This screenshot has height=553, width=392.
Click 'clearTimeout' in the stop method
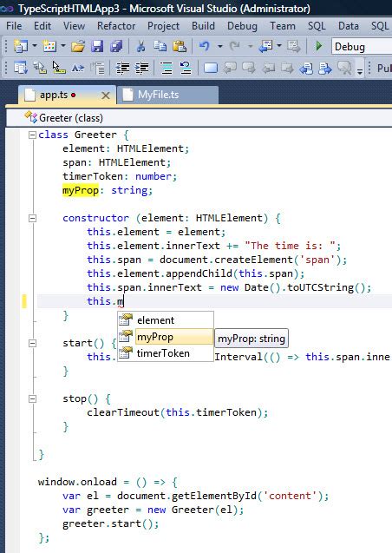123,412
